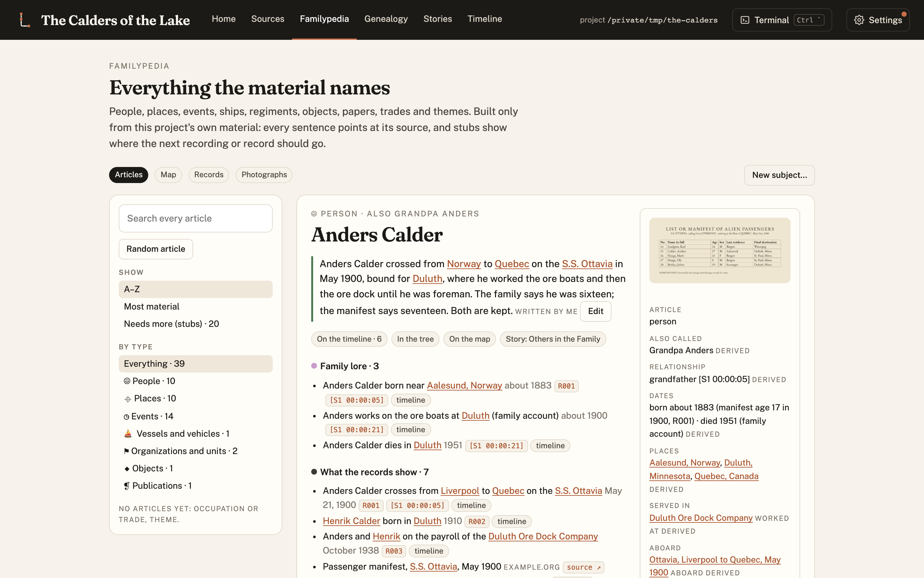Click Edit beside the article summary

click(x=595, y=311)
